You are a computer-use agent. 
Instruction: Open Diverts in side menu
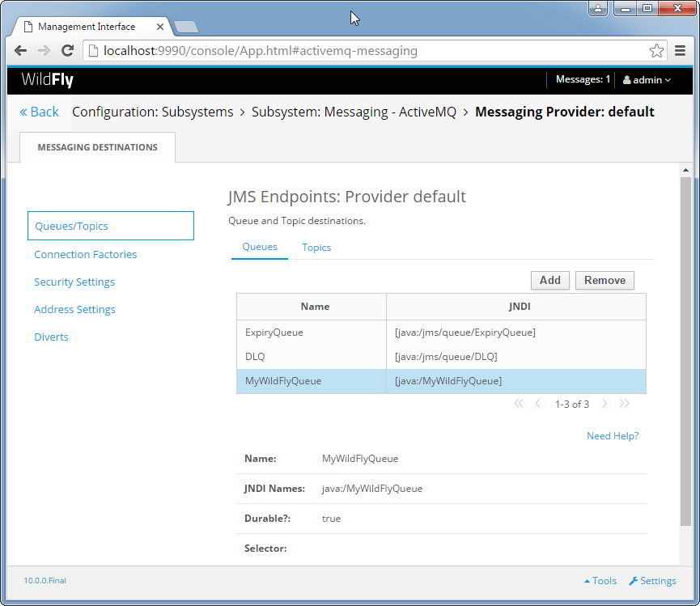[51, 337]
